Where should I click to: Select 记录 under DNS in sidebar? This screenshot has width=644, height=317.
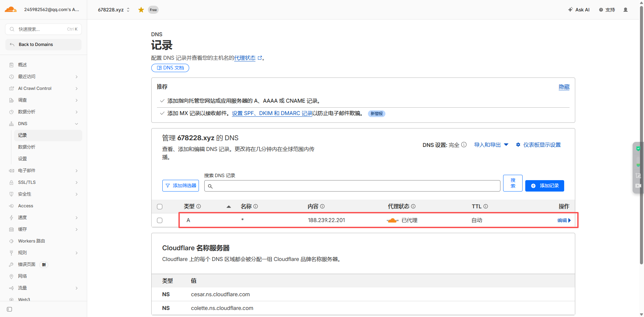coord(48,135)
